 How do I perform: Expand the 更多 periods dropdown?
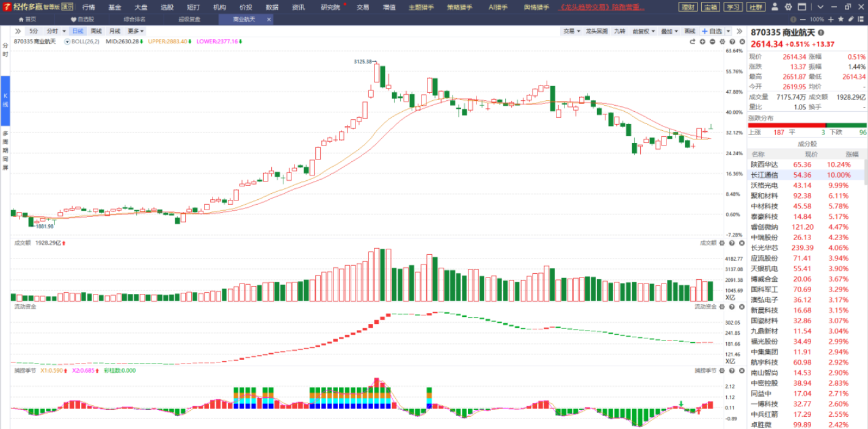click(x=136, y=31)
